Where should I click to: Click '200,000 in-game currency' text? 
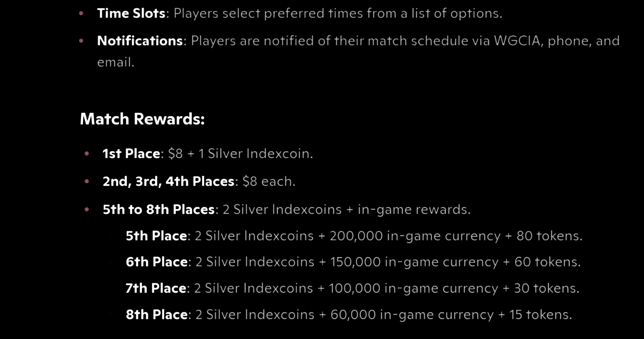415,236
